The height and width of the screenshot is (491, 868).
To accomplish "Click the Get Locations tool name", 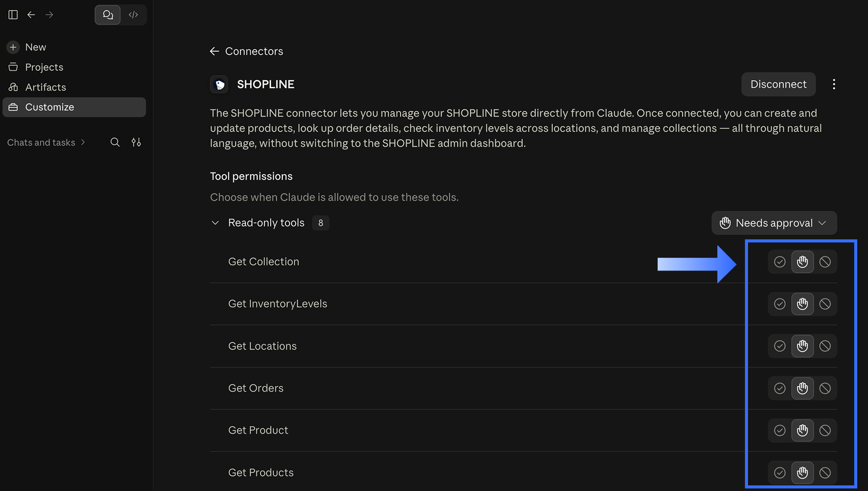I will pyautogui.click(x=262, y=346).
